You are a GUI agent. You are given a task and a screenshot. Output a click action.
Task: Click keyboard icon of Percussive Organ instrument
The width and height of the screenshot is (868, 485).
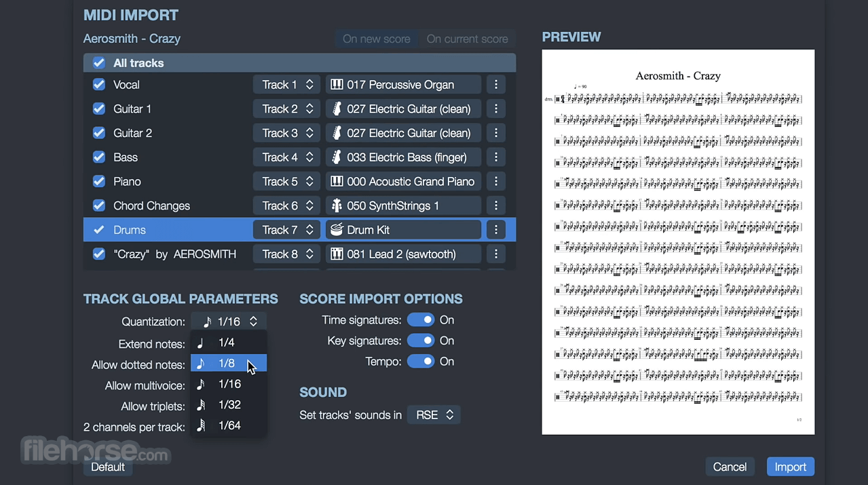(x=337, y=85)
